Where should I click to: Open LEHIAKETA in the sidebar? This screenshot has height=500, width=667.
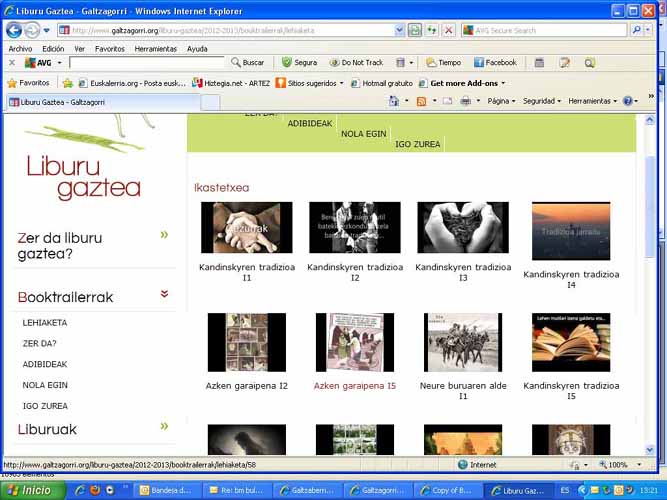click(x=45, y=323)
